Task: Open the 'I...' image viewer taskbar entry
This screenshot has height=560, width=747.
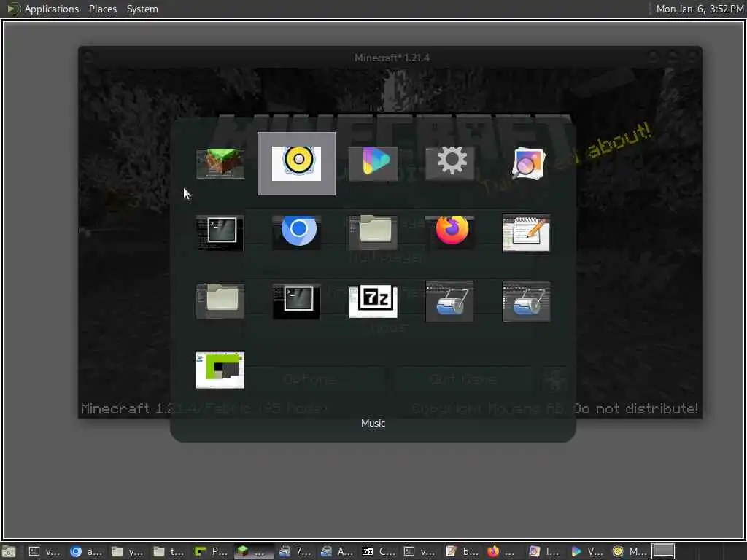Action: 546,551
